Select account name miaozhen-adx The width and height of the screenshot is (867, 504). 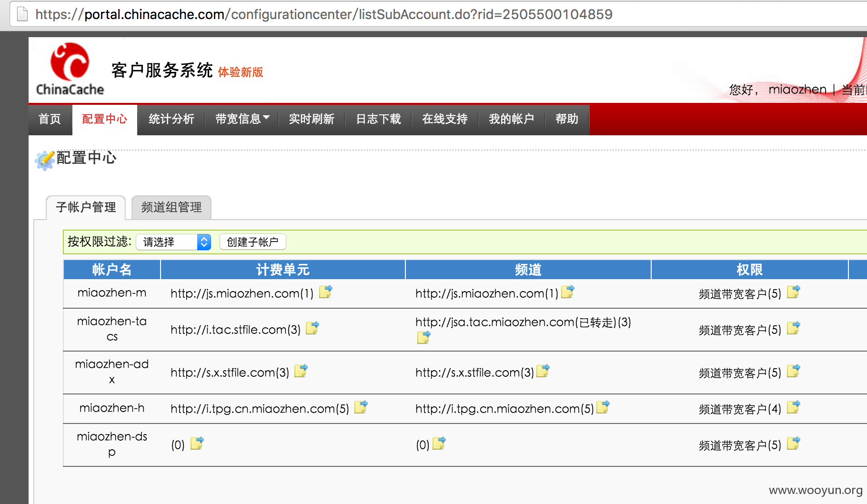(112, 372)
